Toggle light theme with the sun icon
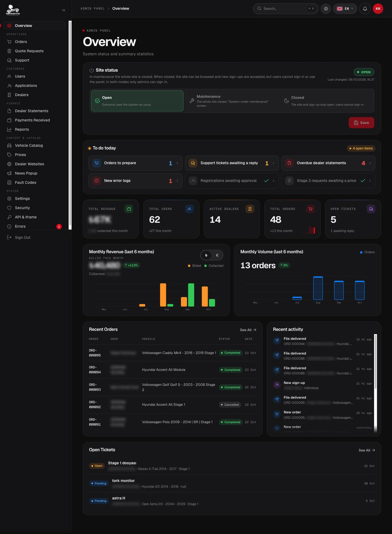 point(326,9)
